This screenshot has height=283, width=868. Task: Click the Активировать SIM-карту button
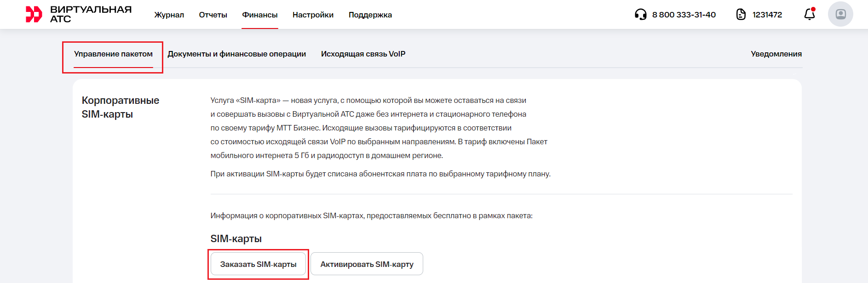tap(367, 264)
